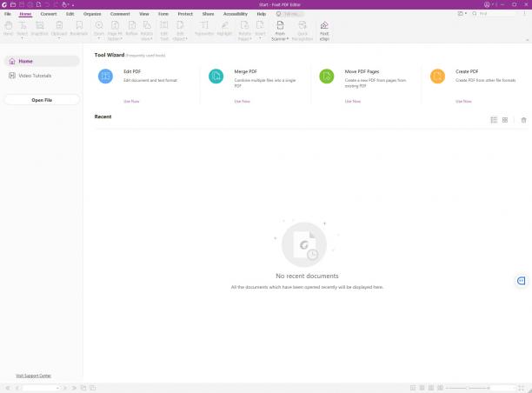Switch recent files to thumbnail view
Image resolution: width=532 pixels, height=393 pixels.
(x=505, y=120)
